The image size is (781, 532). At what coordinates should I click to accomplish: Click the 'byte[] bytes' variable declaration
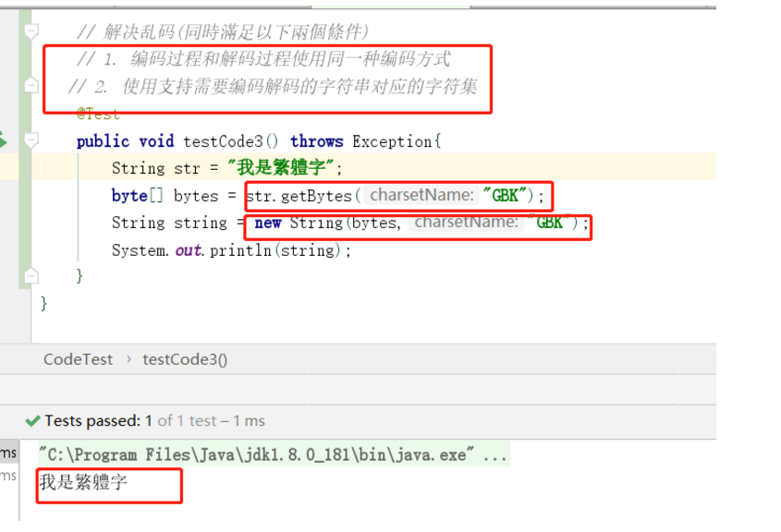(x=165, y=196)
